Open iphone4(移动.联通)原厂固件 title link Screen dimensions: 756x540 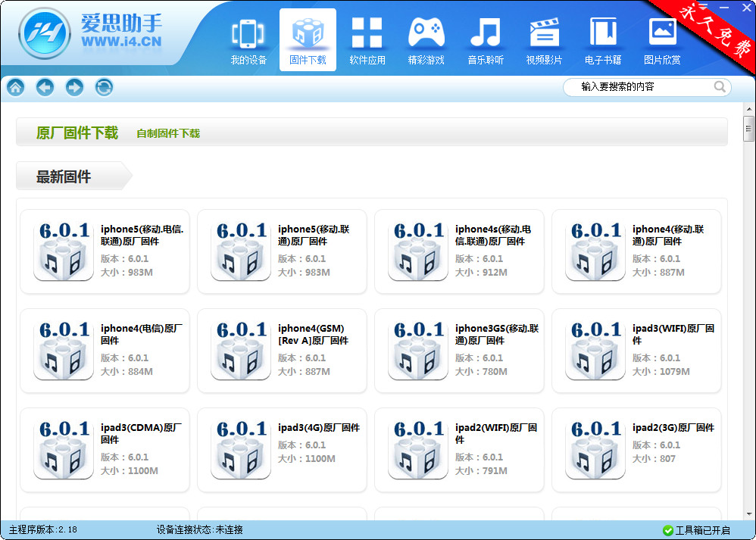tap(668, 235)
